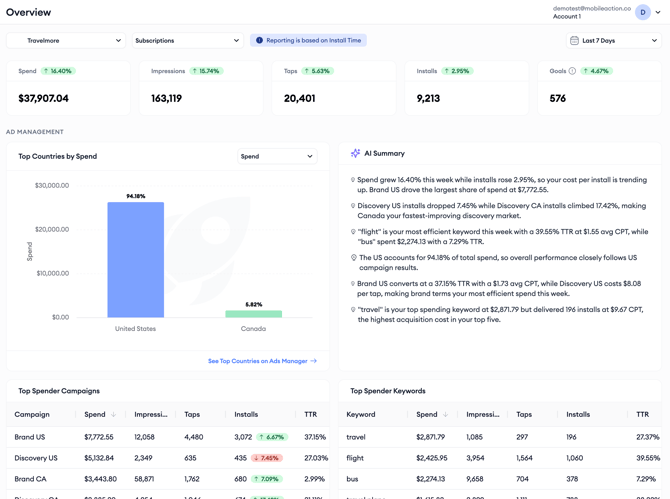Expand the Last 7 Days date selector
This screenshot has height=499, width=670.
[614, 41]
